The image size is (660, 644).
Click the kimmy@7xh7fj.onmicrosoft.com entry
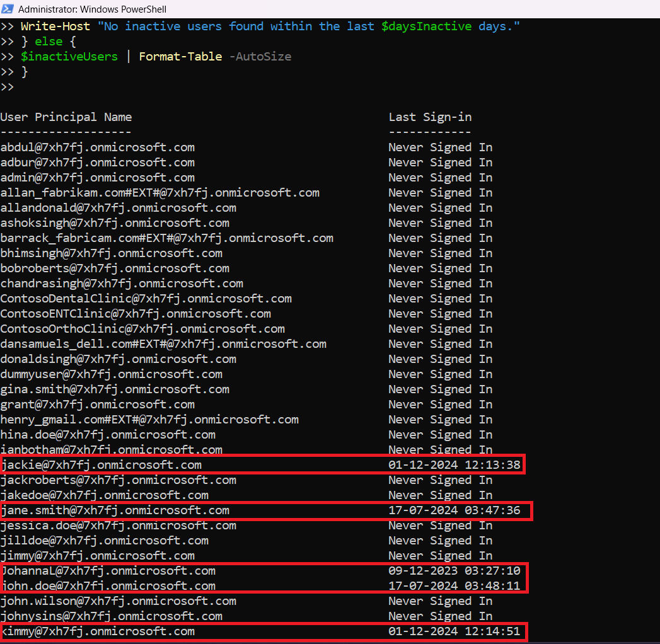point(98,631)
